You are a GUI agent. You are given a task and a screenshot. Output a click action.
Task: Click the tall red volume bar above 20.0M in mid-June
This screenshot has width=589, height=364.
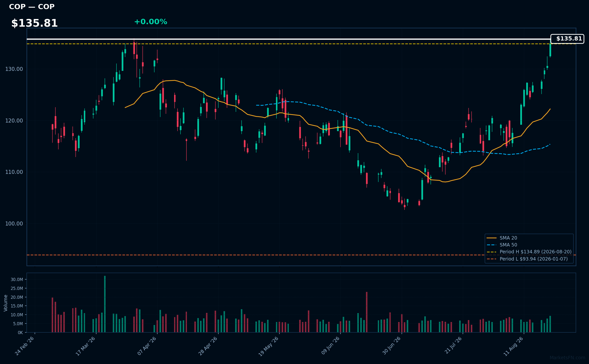(x=367, y=312)
